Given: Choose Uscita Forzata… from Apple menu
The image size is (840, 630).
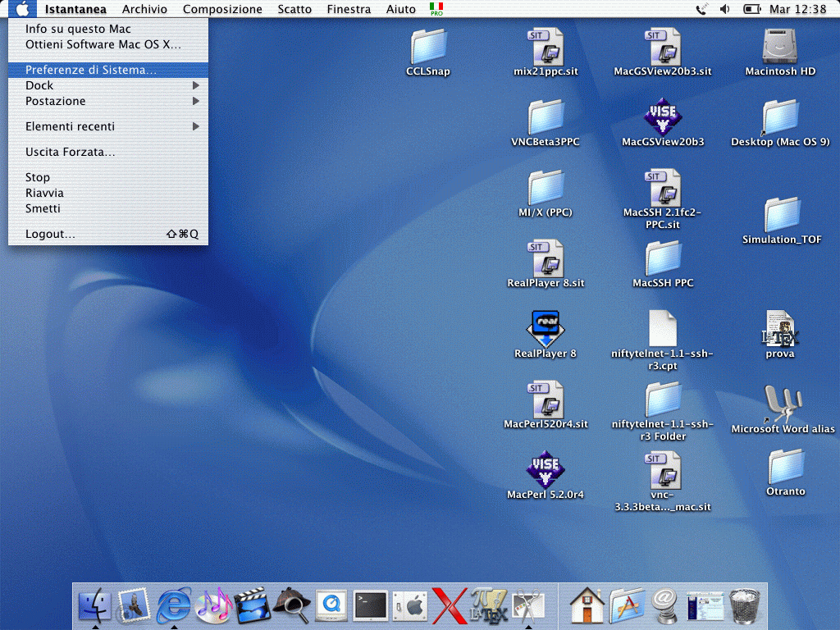Looking at the screenshot, I should 108,152.
